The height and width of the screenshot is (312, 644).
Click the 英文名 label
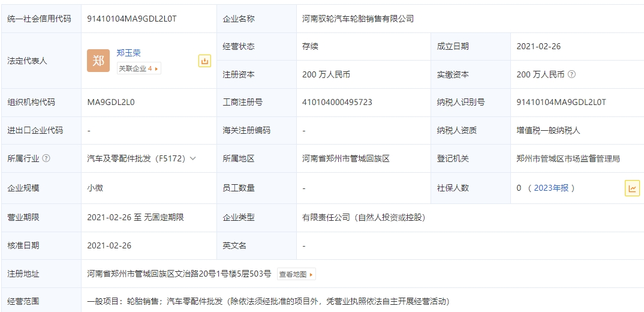pyautogui.click(x=234, y=245)
